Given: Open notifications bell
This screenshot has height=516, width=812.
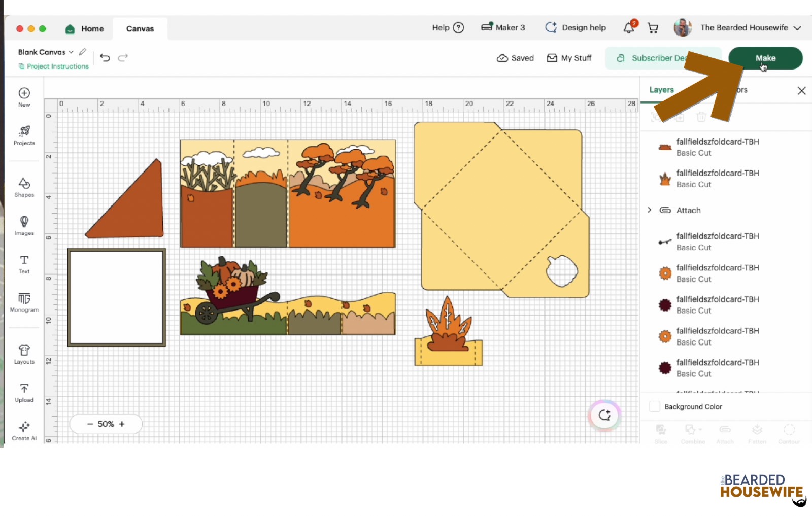Looking at the screenshot, I should [x=629, y=27].
